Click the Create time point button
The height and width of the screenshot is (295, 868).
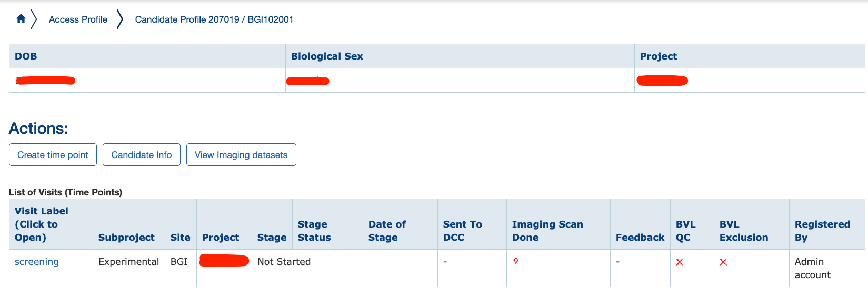point(53,155)
